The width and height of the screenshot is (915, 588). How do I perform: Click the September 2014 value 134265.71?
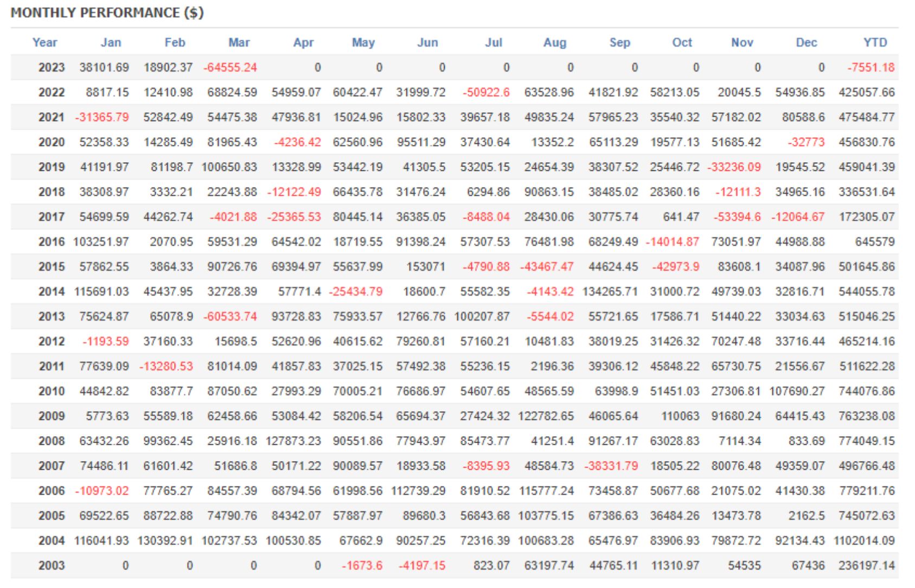click(610, 292)
